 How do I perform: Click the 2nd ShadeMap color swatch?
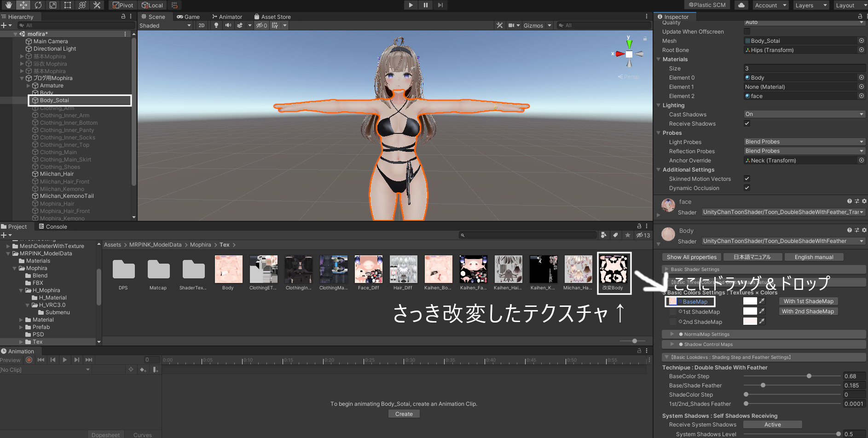pyautogui.click(x=750, y=321)
